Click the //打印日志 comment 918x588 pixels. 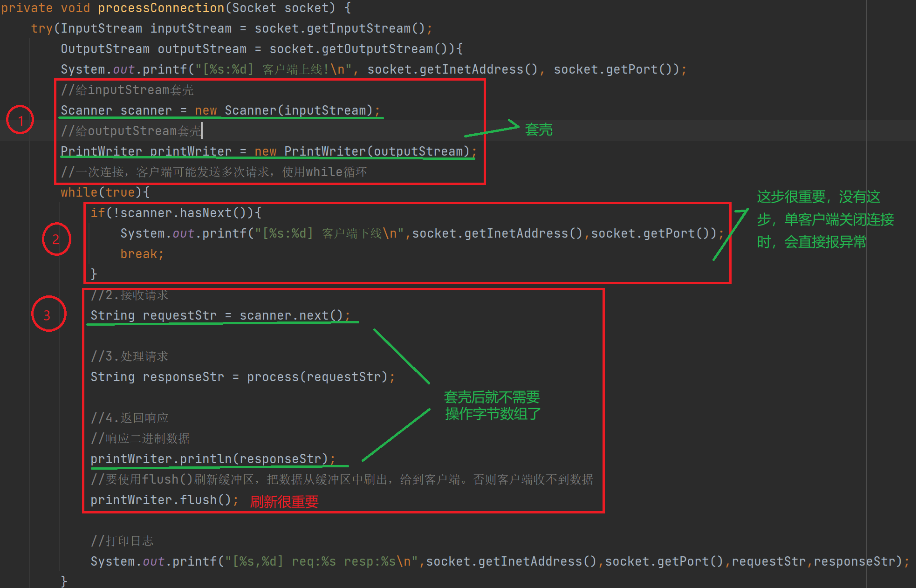pyautogui.click(x=122, y=541)
